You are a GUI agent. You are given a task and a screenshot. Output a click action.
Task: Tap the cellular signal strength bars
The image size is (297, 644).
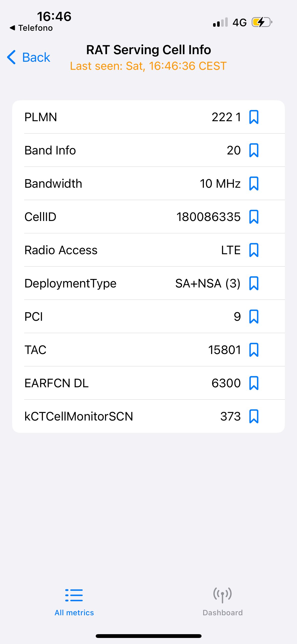pyautogui.click(x=220, y=22)
